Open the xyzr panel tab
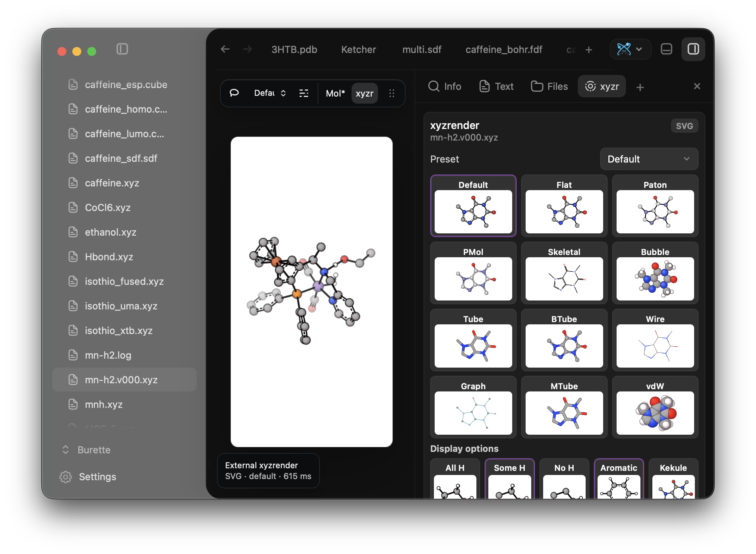756x554 pixels. [x=602, y=86]
